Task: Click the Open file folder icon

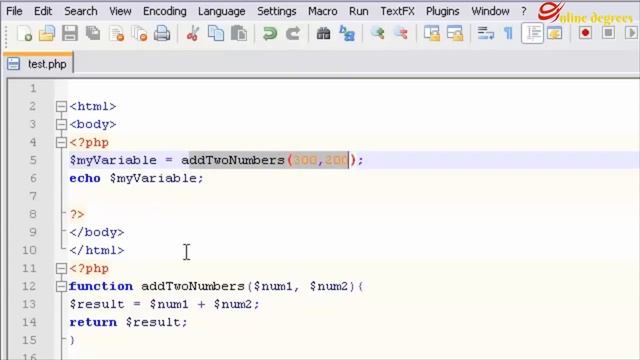Action: pyautogui.click(x=47, y=33)
